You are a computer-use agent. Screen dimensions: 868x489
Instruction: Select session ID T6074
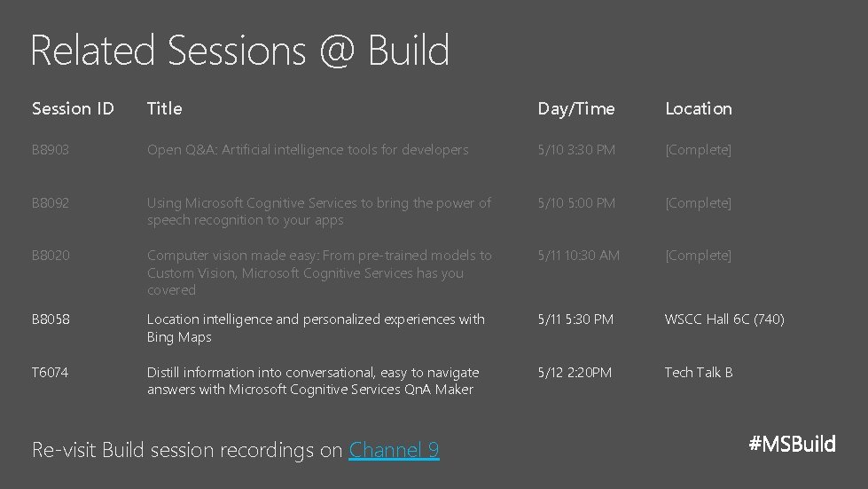click(x=50, y=373)
